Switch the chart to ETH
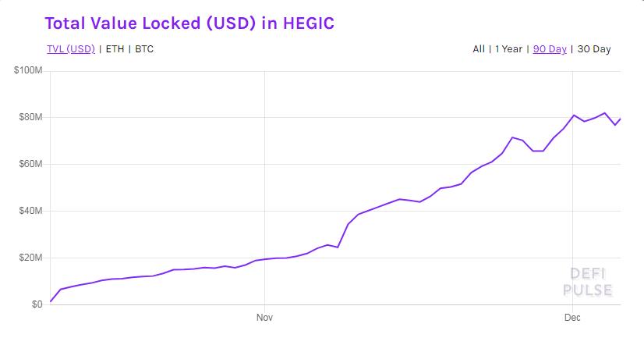The width and height of the screenshot is (644, 338). [115, 49]
